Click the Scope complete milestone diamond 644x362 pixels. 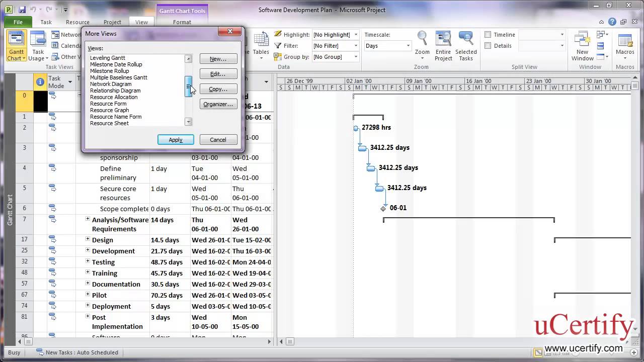coord(383,208)
